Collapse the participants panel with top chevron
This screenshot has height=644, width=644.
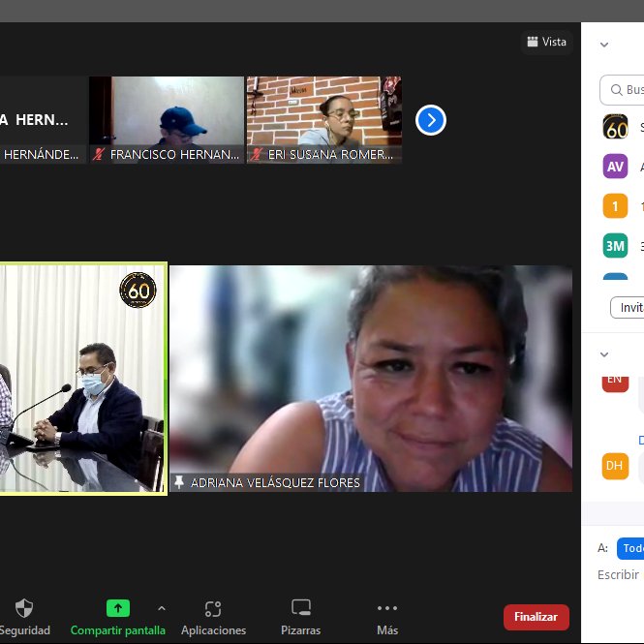click(604, 45)
